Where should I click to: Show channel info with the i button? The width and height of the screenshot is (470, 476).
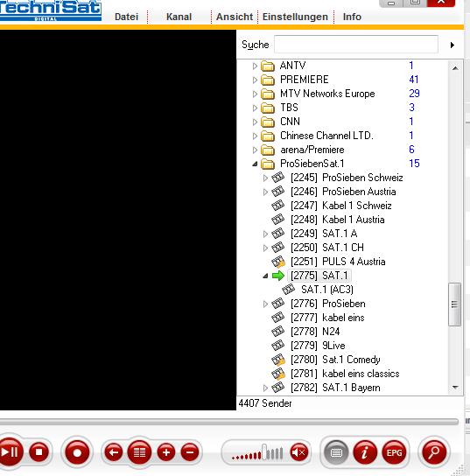[x=365, y=453]
